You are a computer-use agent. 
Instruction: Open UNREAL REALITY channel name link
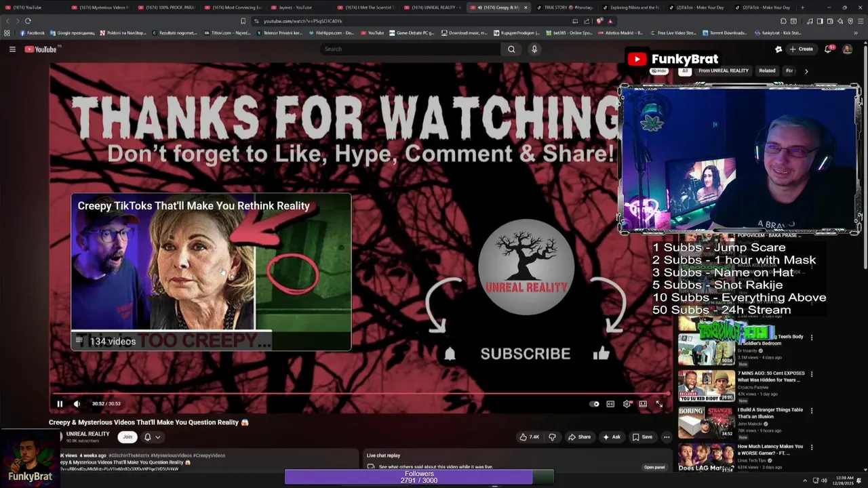(87, 434)
